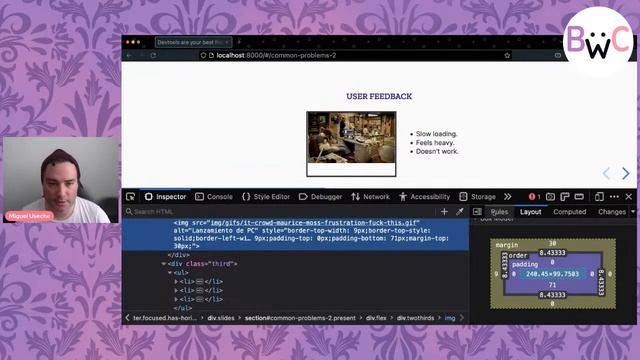Collapse the div class third node
The width and height of the screenshot is (640, 360).
coord(164,264)
